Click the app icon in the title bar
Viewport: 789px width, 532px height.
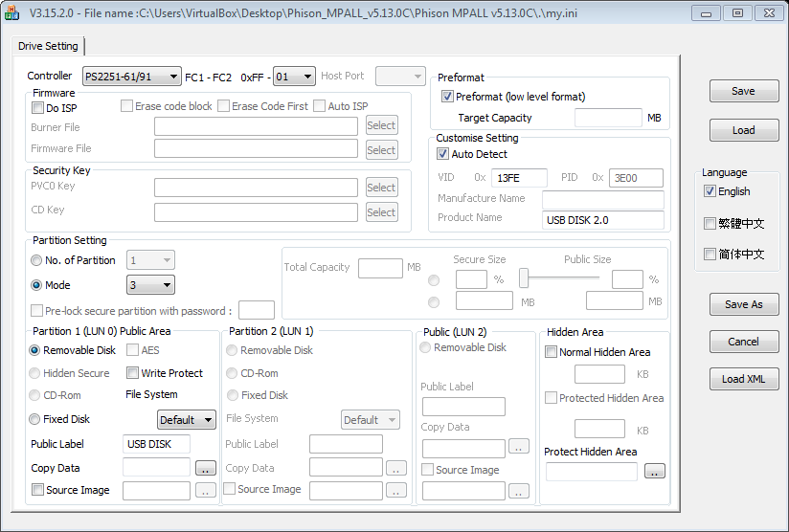(x=11, y=12)
